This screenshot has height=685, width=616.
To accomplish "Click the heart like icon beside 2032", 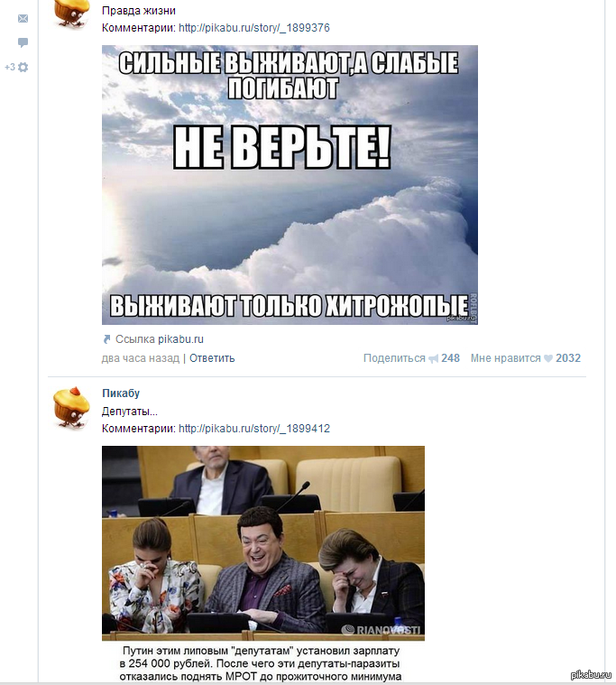I will (x=547, y=358).
